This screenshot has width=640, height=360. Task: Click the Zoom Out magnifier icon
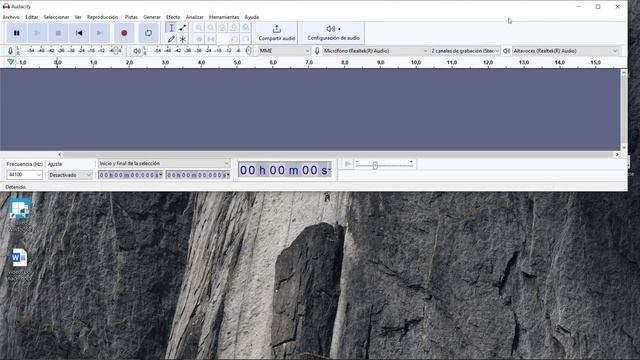click(211, 28)
